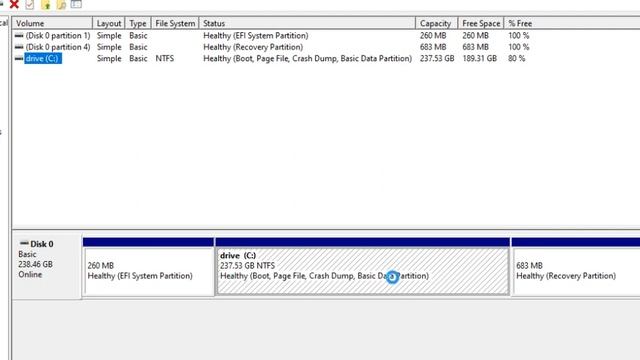The height and width of the screenshot is (360, 640).
Task: Click the view settings toolbar icon
Action: 76,4
